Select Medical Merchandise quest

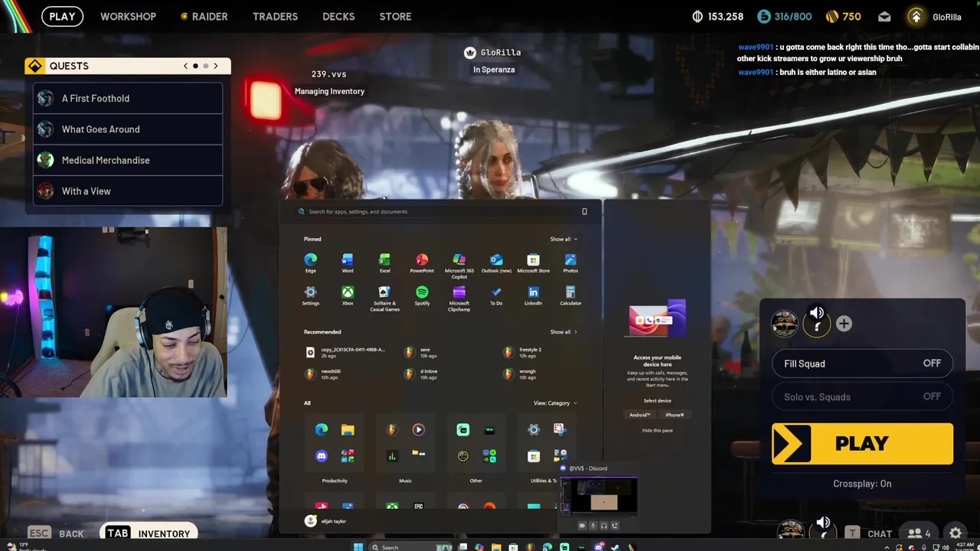tap(128, 160)
